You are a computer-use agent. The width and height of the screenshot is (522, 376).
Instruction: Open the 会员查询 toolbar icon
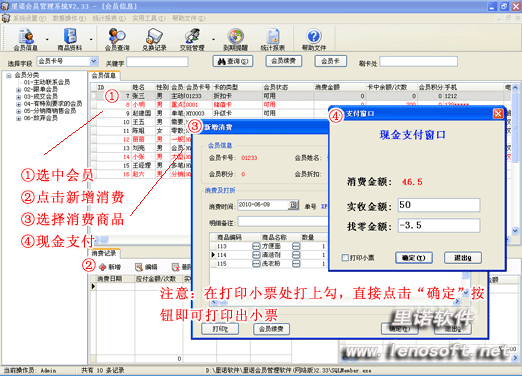tap(117, 40)
